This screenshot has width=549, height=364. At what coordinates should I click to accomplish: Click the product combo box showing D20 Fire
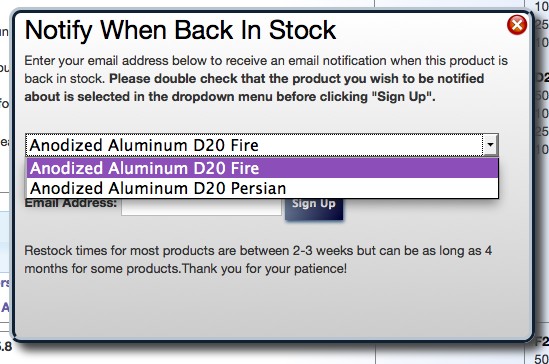coord(262,145)
